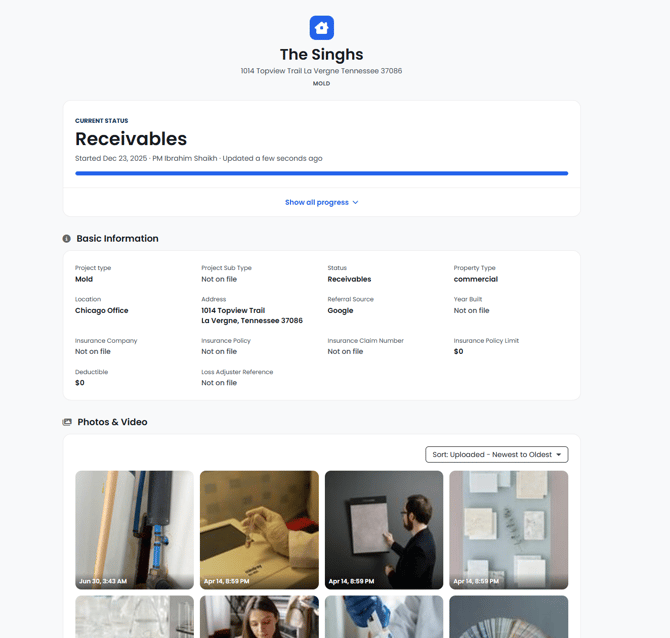670x638 pixels.
Task: Open the photo of gloved hand holding vial
Action: coord(259,530)
